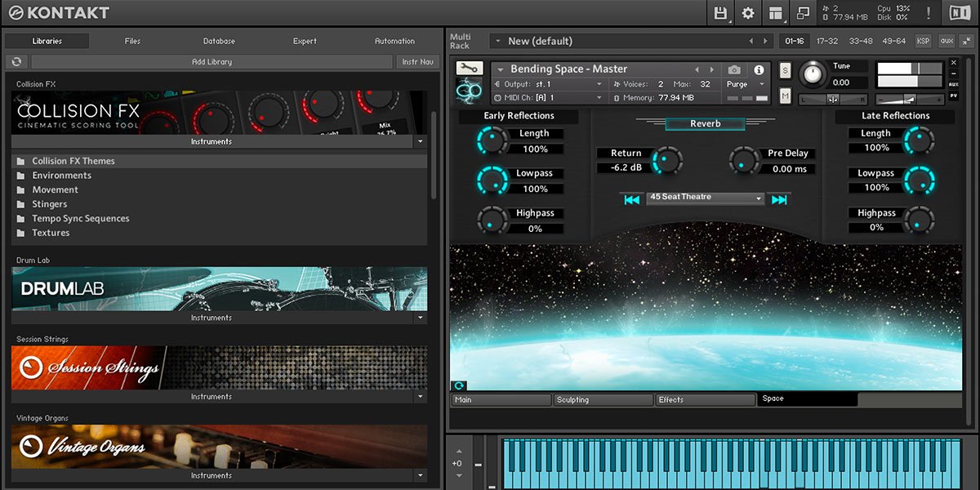Toggle the Solo S button
The image size is (980, 490).
[785, 71]
